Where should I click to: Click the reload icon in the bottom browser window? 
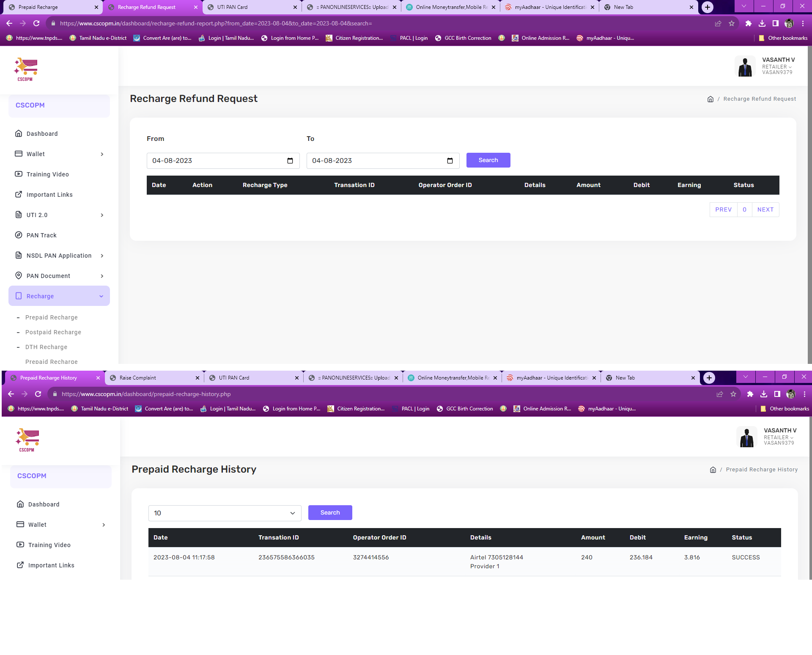point(38,394)
